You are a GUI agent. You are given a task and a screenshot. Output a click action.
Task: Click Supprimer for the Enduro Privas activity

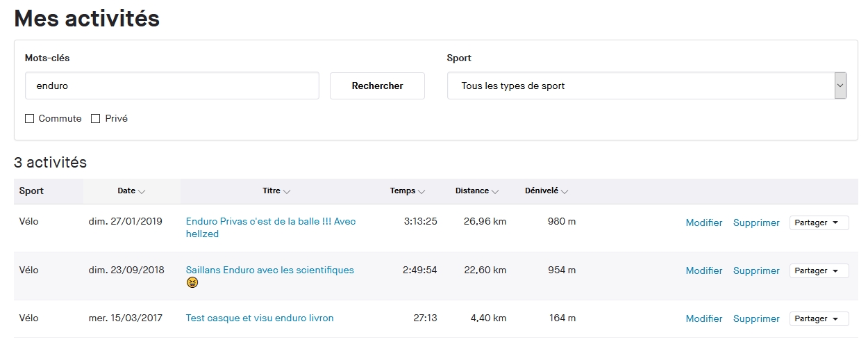point(756,222)
